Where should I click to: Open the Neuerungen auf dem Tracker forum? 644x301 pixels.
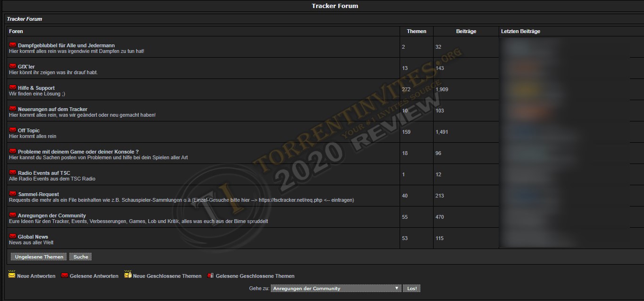pos(52,109)
